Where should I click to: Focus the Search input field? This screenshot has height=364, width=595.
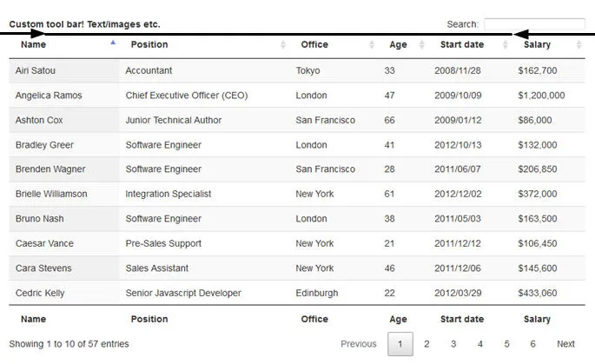(x=533, y=24)
